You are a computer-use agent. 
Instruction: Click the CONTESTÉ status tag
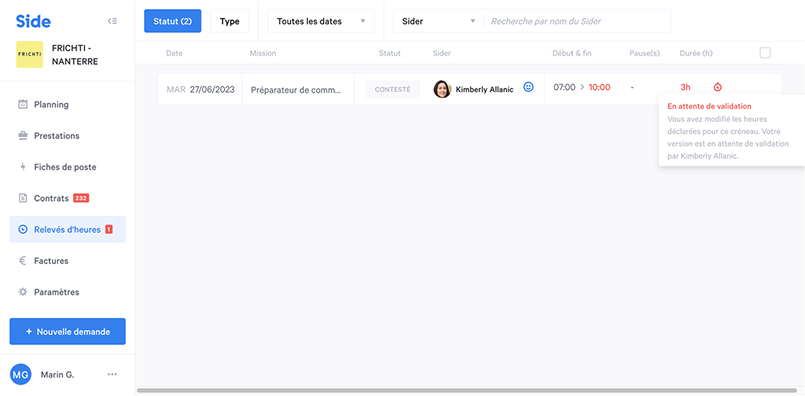click(392, 89)
